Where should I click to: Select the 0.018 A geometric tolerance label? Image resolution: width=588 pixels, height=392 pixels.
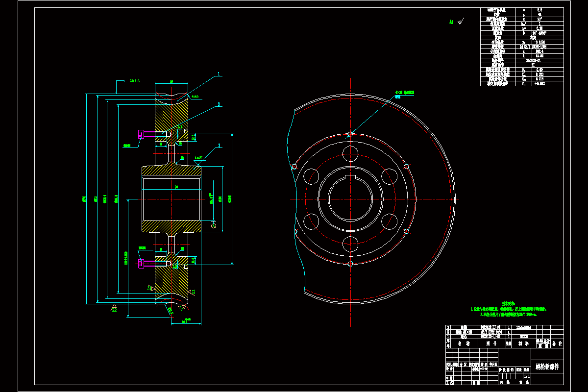point(135,80)
